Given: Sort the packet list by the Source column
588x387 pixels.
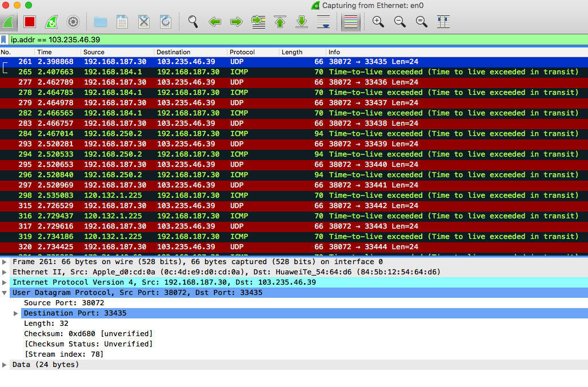Looking at the screenshot, I should tap(117, 52).
